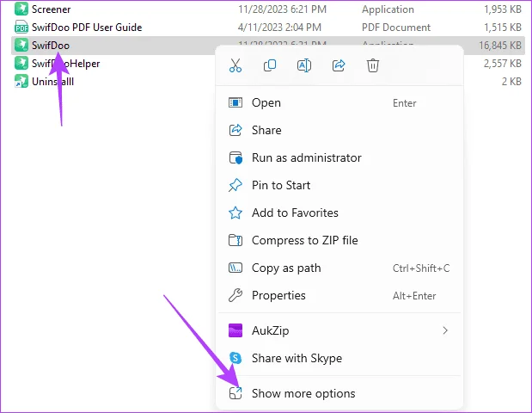Screen dimensions: 532x413
Task: Click the Uninstalll shortcut icon
Action: click(21, 81)
